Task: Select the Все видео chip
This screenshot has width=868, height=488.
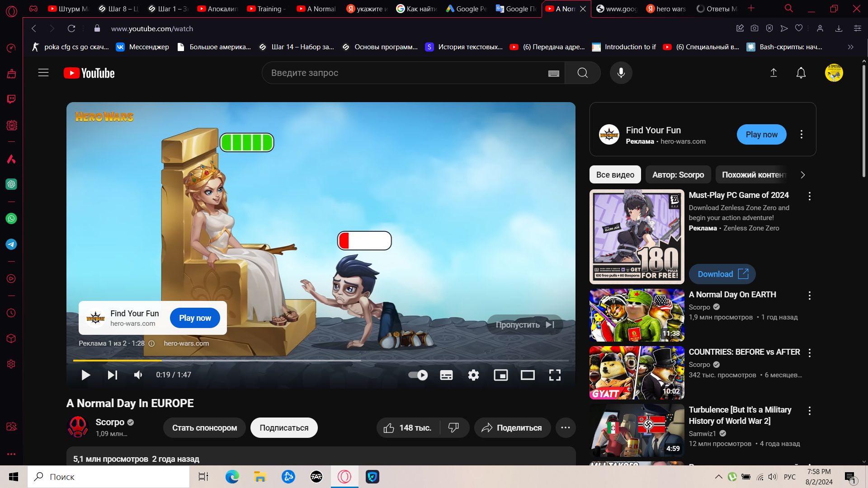Action: pos(615,175)
